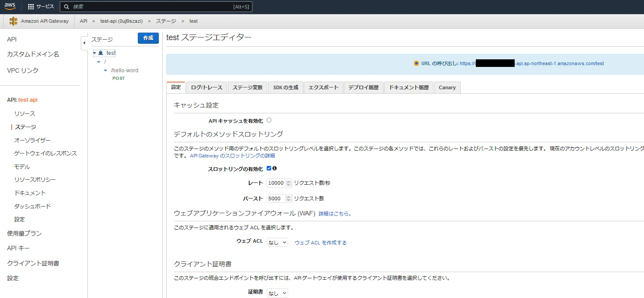
Task: Click test-api breadcrumb link
Action: click(x=121, y=21)
